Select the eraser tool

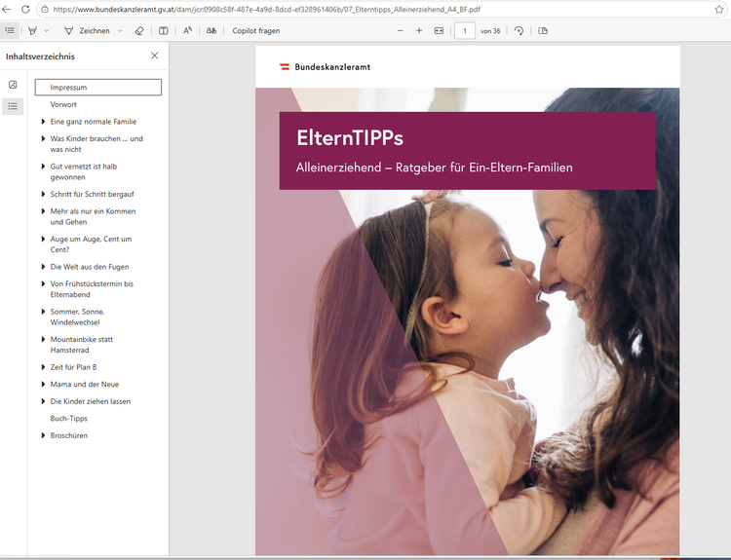[139, 31]
